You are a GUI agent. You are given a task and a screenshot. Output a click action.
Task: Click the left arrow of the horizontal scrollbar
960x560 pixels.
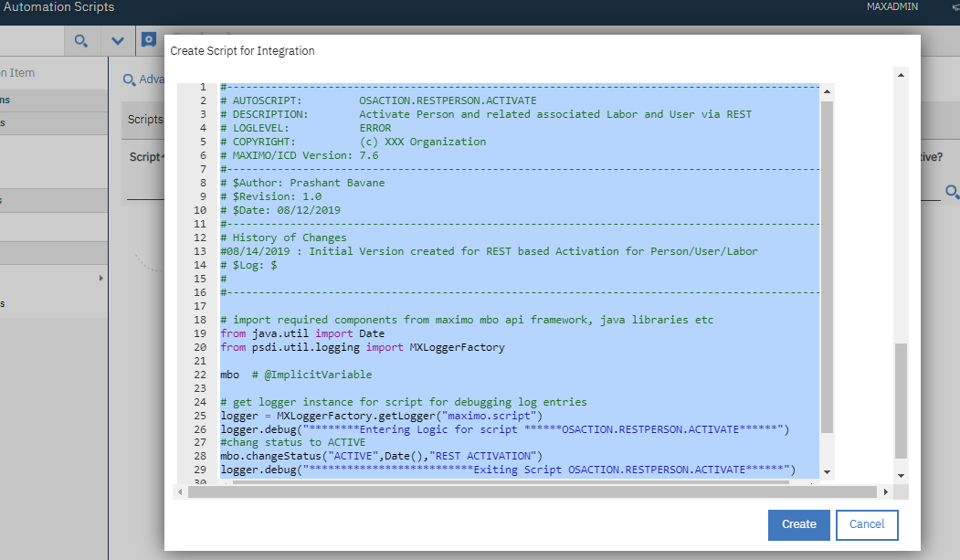[179, 491]
